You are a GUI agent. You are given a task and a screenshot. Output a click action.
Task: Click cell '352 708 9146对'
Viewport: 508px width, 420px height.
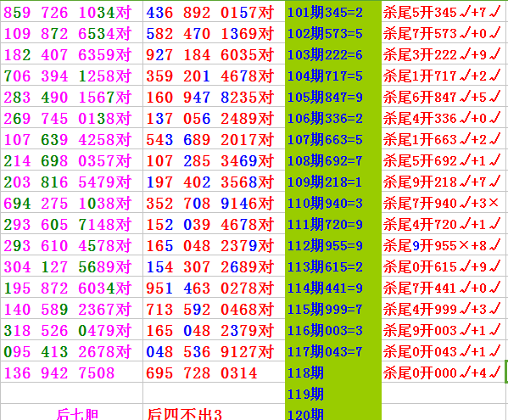[214, 203]
